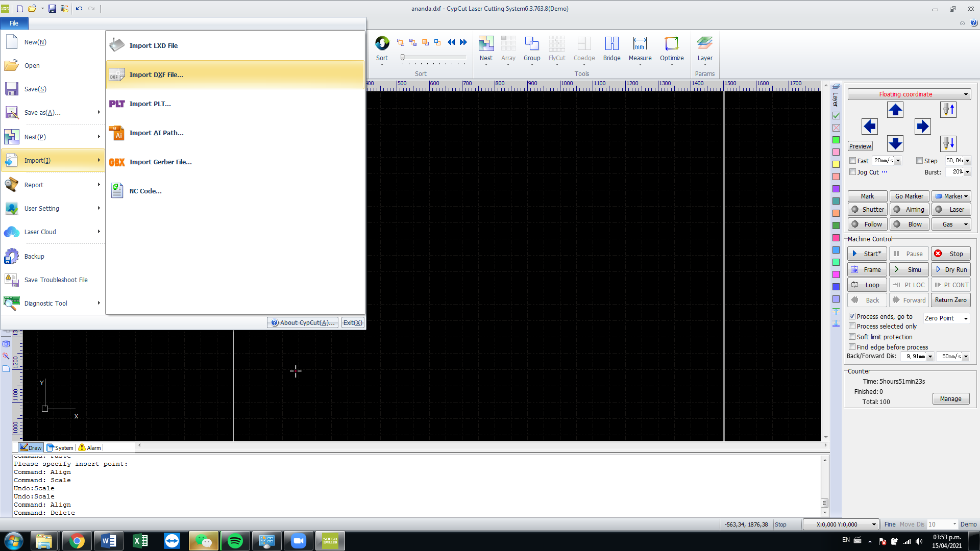Image resolution: width=980 pixels, height=551 pixels.
Task: Click the Return Zero button
Action: click(x=950, y=300)
